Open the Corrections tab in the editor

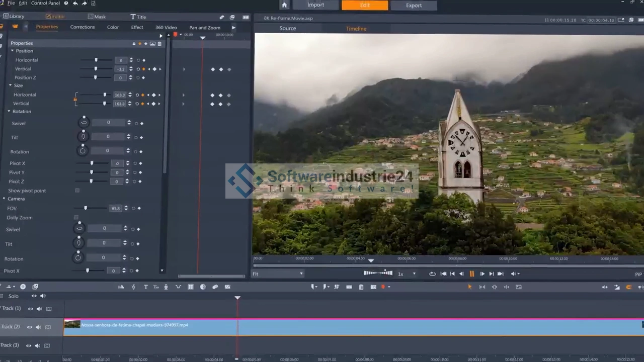(x=82, y=27)
